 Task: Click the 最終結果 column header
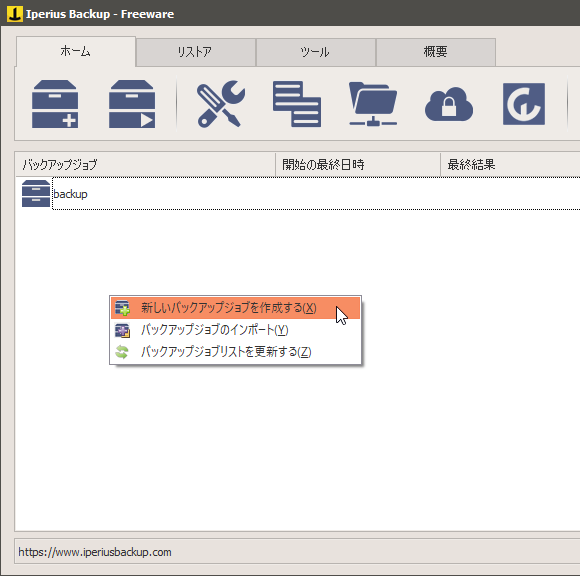[x=510, y=164]
